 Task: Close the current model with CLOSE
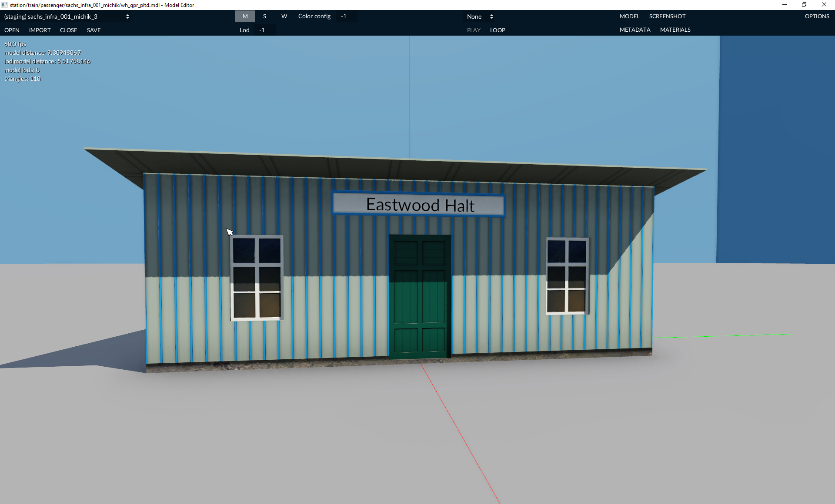[69, 30]
